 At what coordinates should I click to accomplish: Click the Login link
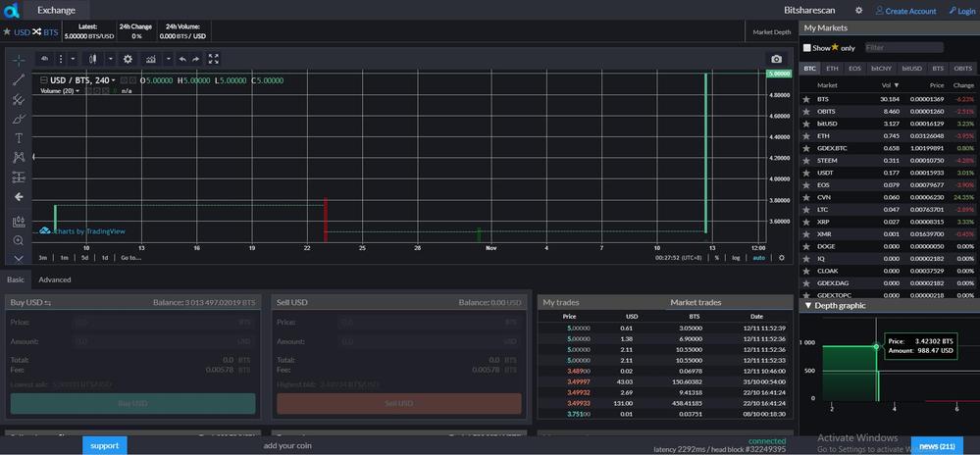click(962, 11)
